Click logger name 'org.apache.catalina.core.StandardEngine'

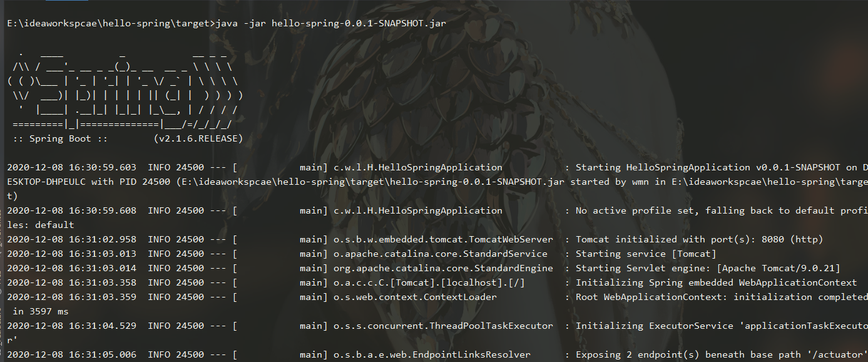point(443,268)
